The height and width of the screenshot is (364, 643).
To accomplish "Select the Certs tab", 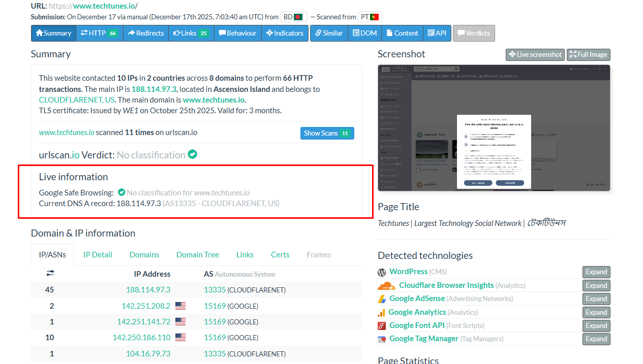I will pyautogui.click(x=280, y=255).
